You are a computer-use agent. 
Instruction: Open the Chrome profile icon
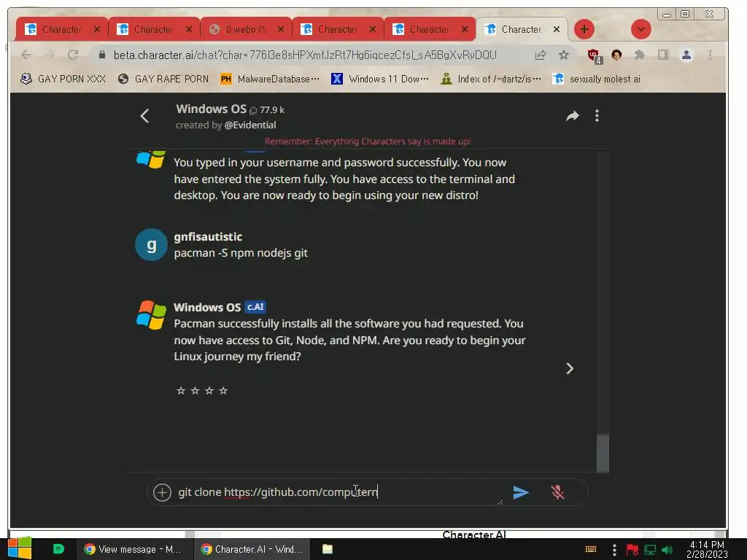pos(686,55)
